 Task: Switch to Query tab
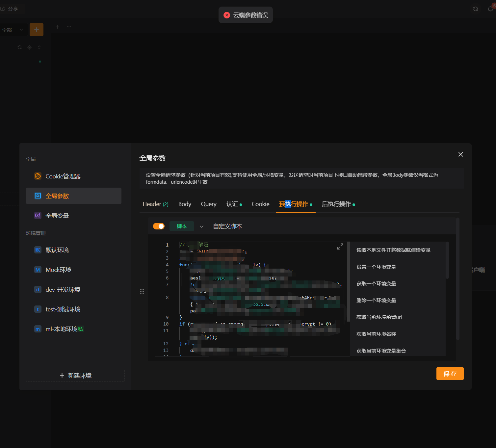[209, 204]
